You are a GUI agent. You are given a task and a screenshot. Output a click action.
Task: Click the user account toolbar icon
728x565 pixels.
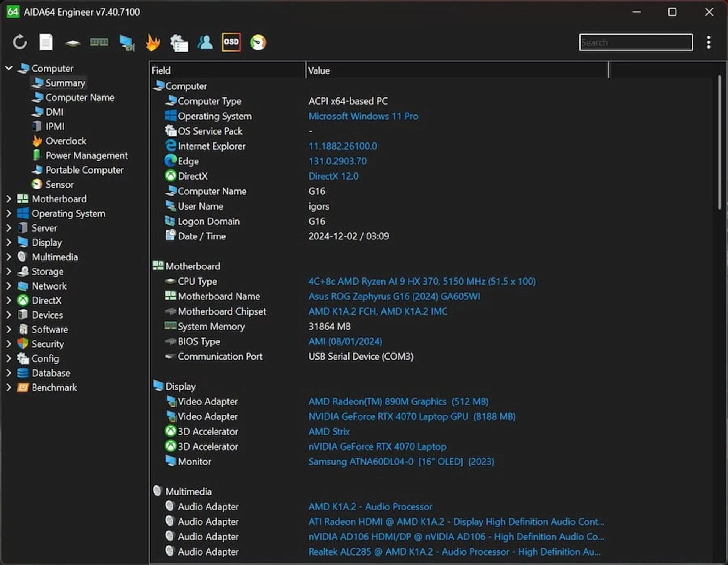tap(205, 42)
